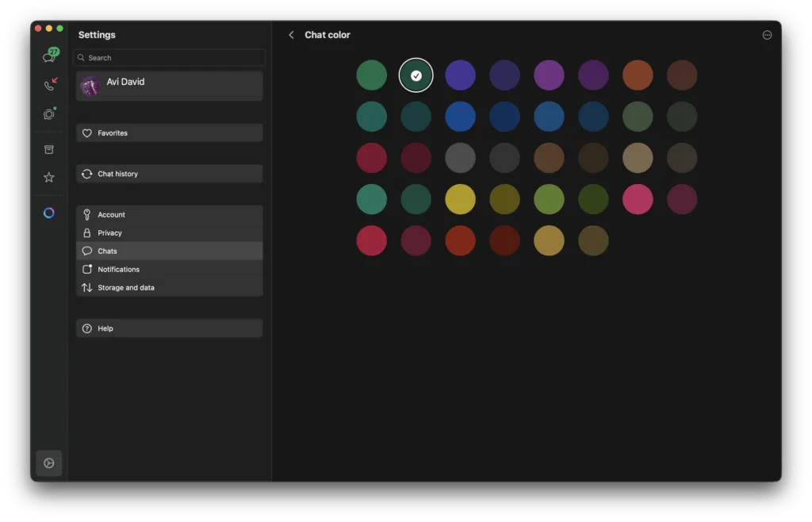Open Storage and data settings
The width and height of the screenshot is (812, 522).
tap(170, 287)
